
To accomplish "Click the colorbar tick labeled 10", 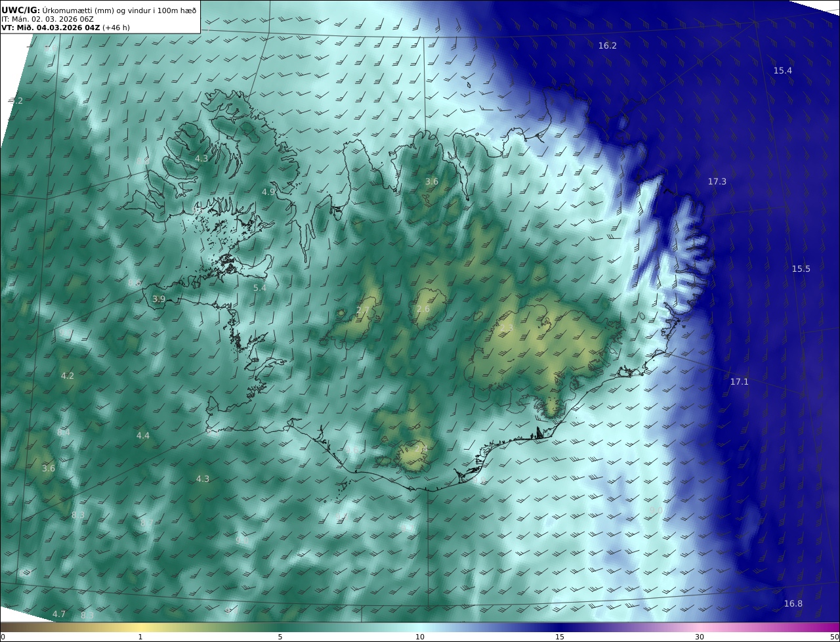I will click(x=420, y=637).
